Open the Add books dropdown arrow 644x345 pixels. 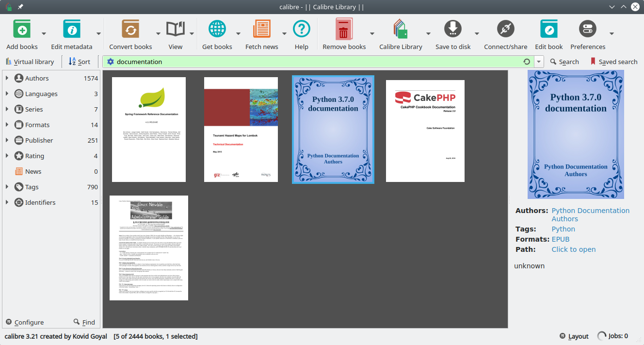click(44, 33)
